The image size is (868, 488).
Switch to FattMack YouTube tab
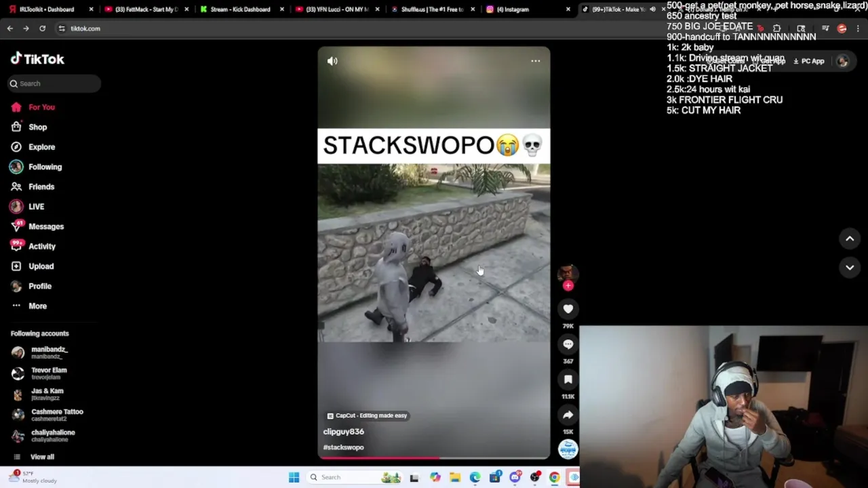tap(145, 9)
